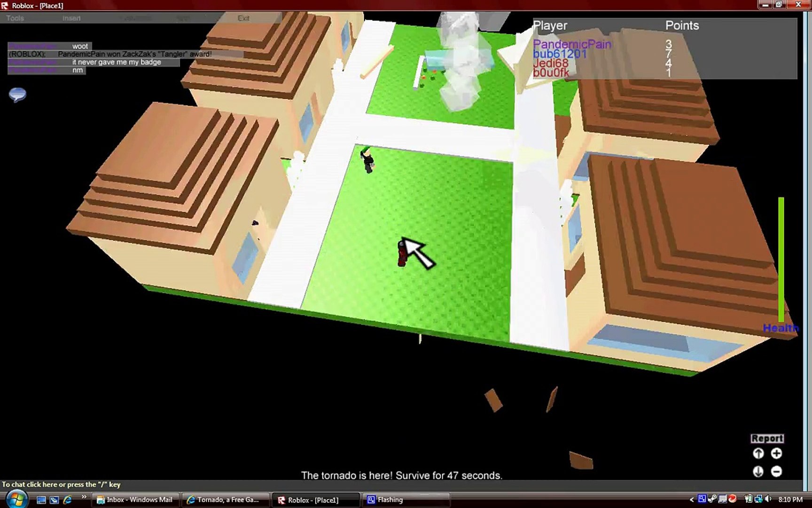Zoom in with the plus camera button
812x508 pixels.
tap(776, 453)
